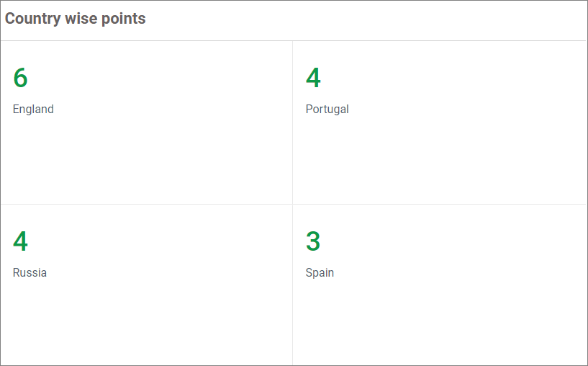Click Russia's green number 4
588x366 pixels.
point(20,241)
